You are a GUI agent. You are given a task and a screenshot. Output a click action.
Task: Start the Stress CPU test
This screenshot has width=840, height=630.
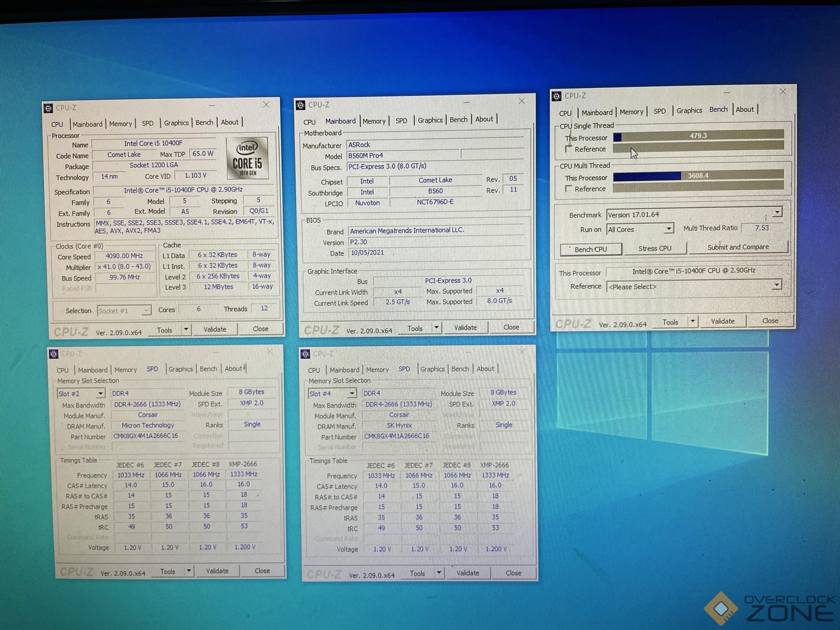(x=655, y=249)
